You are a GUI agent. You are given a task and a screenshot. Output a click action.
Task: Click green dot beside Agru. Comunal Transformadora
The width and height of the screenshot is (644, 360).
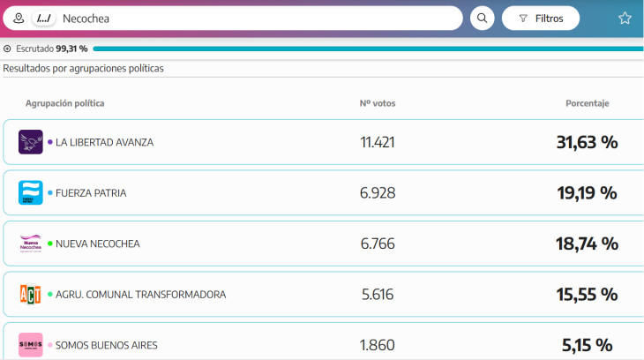click(50, 294)
